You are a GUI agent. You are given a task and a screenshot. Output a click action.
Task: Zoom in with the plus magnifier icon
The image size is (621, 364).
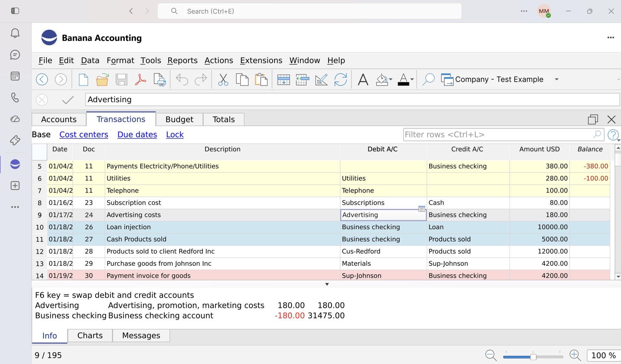click(575, 355)
